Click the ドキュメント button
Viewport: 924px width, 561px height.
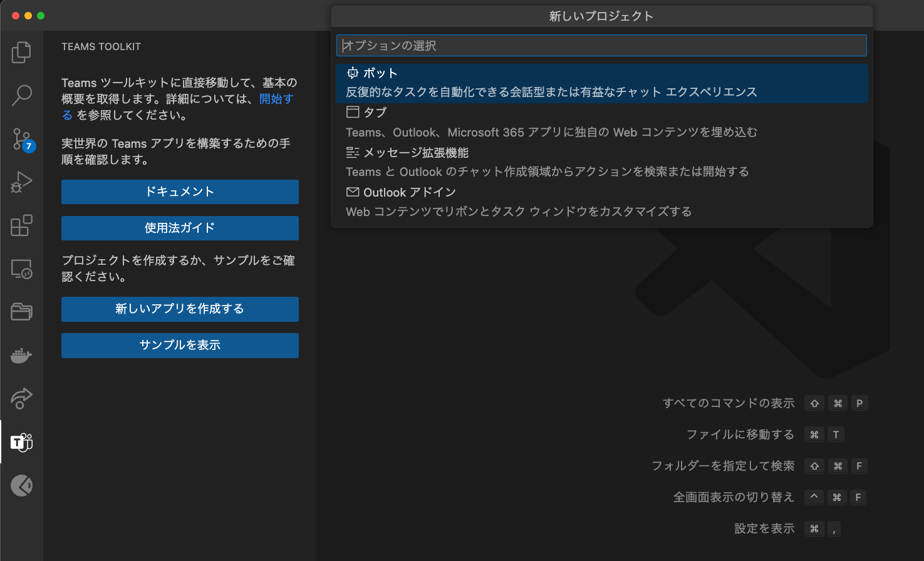pyautogui.click(x=180, y=192)
